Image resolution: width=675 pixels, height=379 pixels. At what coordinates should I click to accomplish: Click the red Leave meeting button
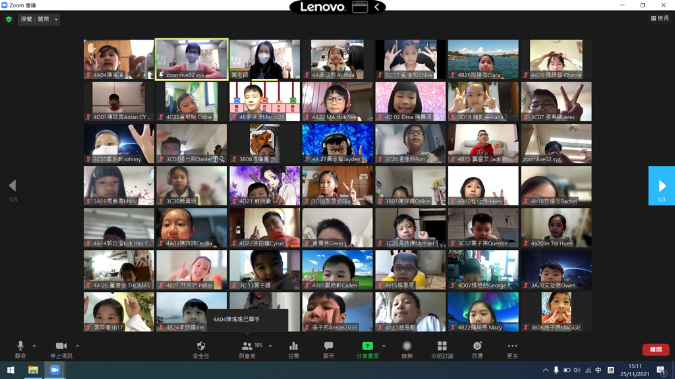click(656, 349)
